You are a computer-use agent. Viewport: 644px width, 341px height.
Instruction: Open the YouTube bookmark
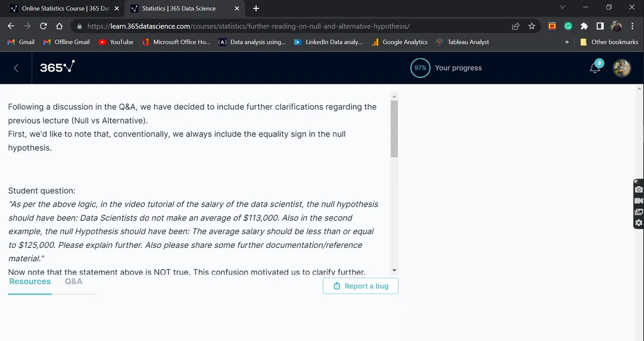pos(116,42)
